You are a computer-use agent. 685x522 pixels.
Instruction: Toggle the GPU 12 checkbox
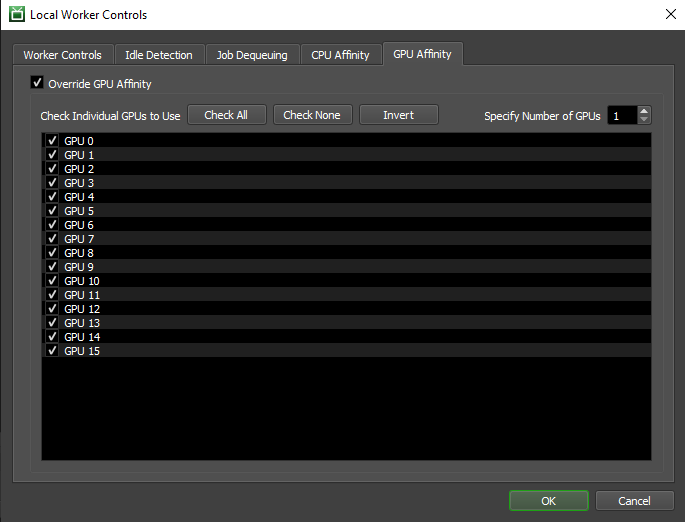tap(52, 308)
